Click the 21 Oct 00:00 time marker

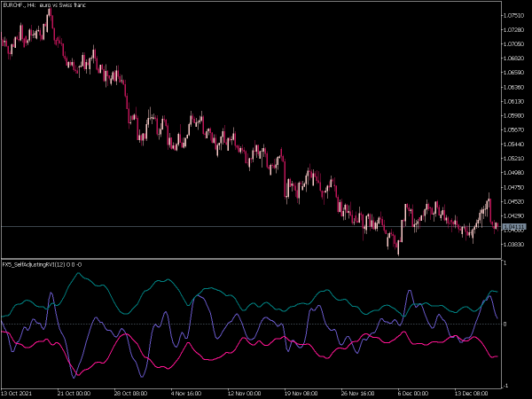click(x=74, y=393)
